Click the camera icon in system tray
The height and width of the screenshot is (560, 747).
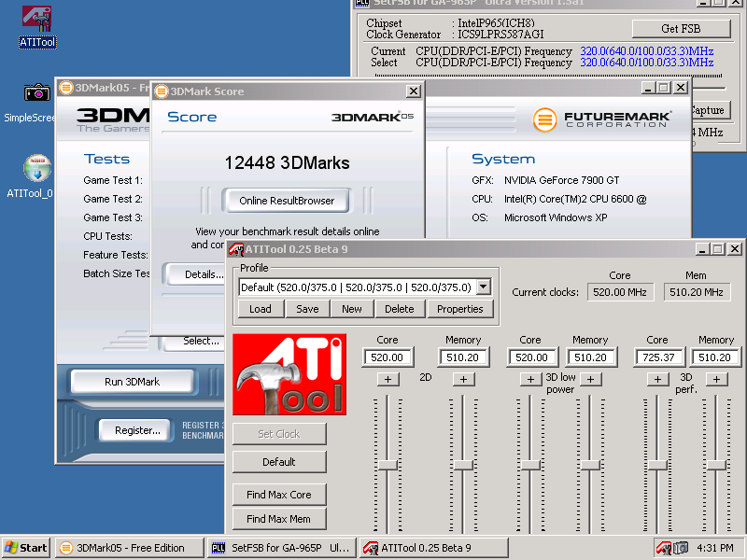click(x=681, y=548)
